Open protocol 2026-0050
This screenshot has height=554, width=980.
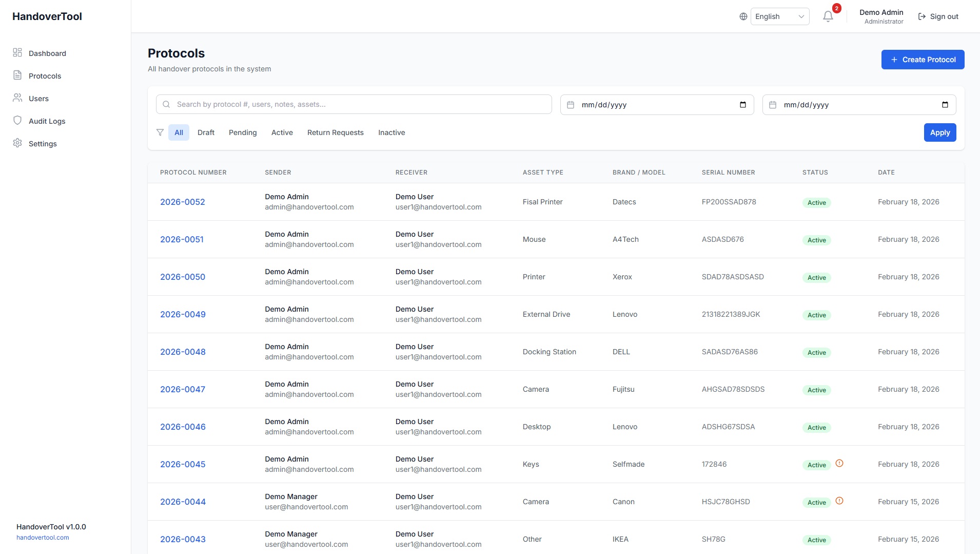pos(183,277)
